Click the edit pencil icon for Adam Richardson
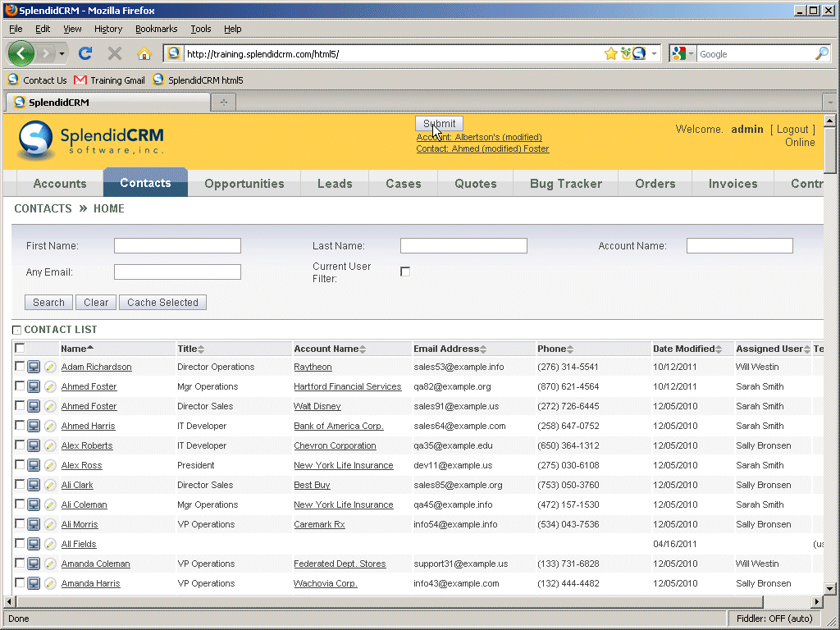 [50, 367]
